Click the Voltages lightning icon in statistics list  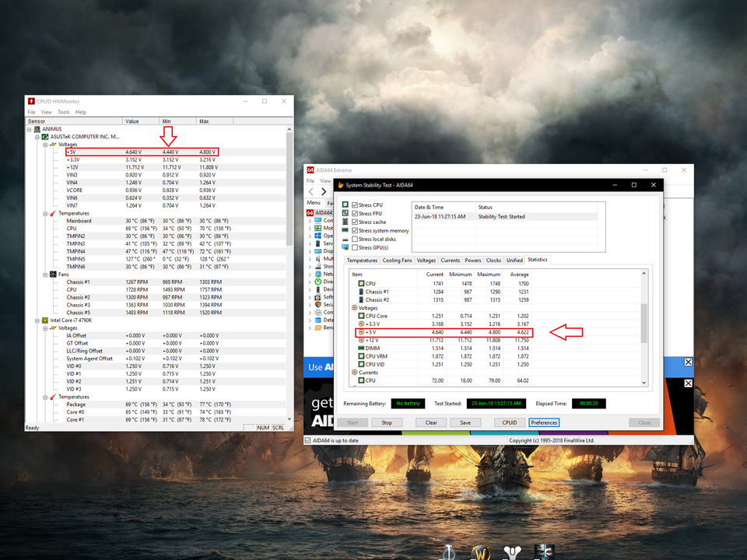click(355, 308)
